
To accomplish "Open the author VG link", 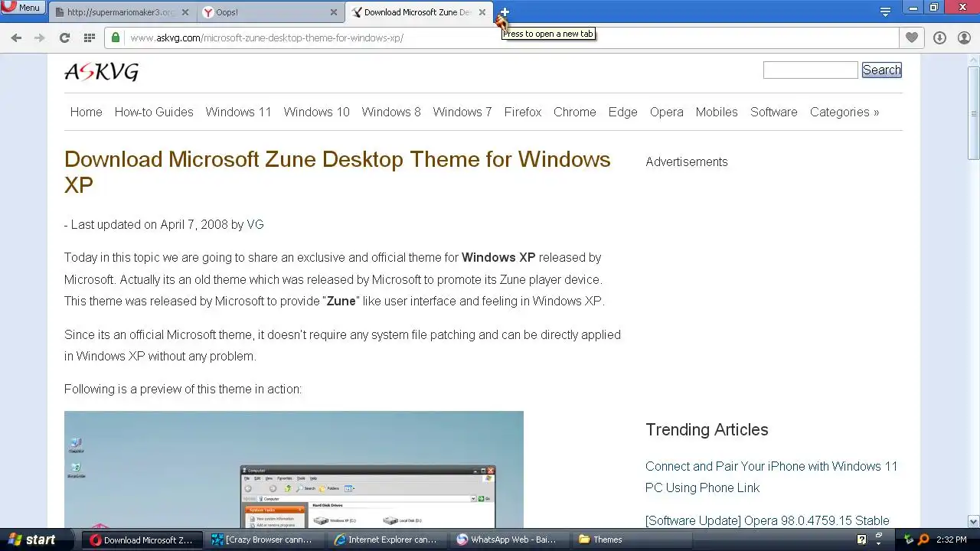I will point(255,225).
